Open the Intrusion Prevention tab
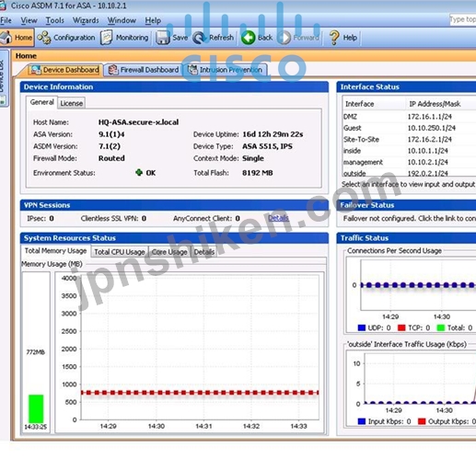The image size is (476, 470). point(226,70)
